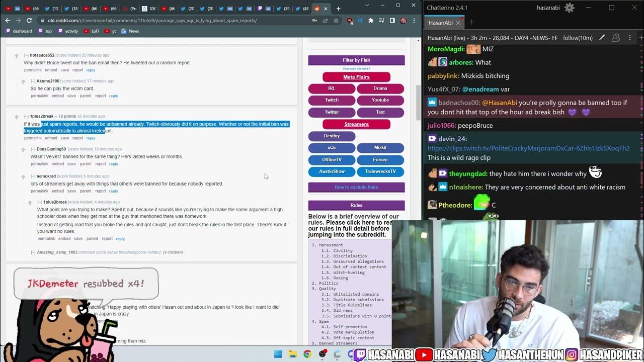Screen dimensions: 644x362
Task: Toggle Chatterino moderation mode pencil icon
Action: (x=602, y=38)
